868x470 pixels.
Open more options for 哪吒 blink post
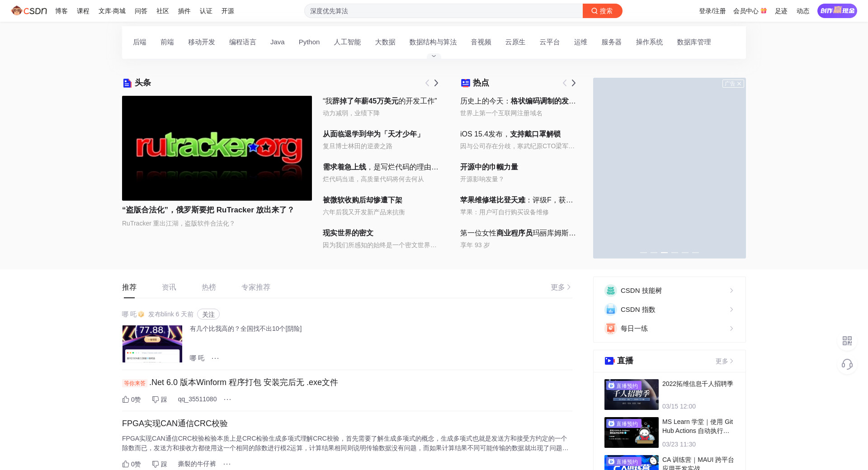coord(215,358)
